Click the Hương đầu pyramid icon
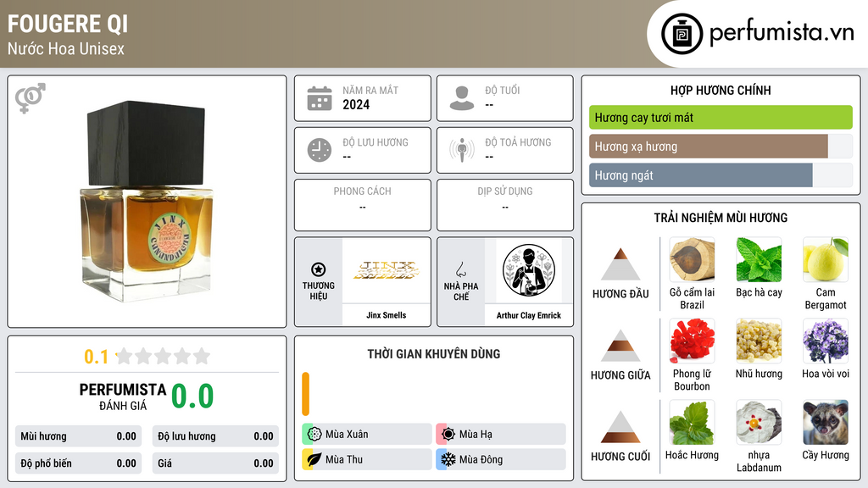Screen dimensions: 868x488 (620, 264)
